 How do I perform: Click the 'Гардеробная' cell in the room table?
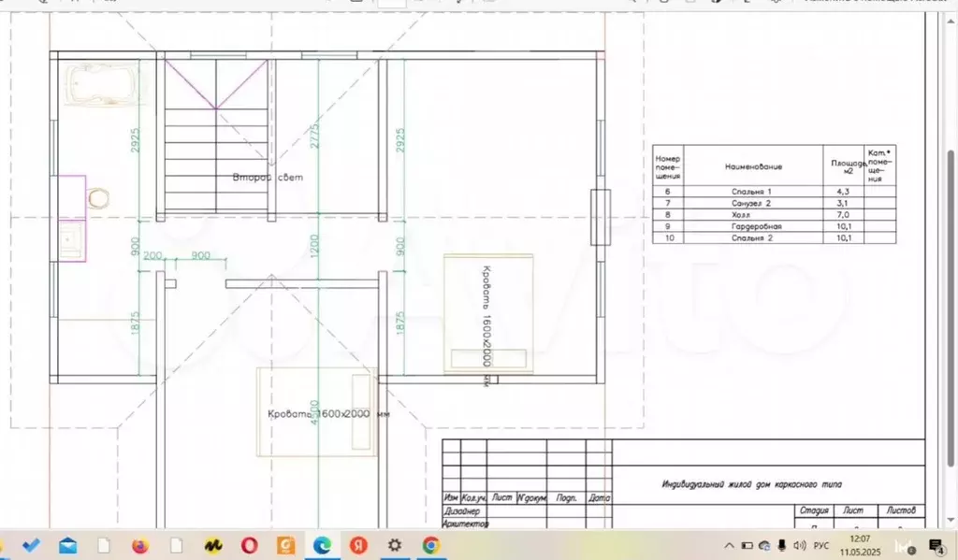pyautogui.click(x=753, y=226)
